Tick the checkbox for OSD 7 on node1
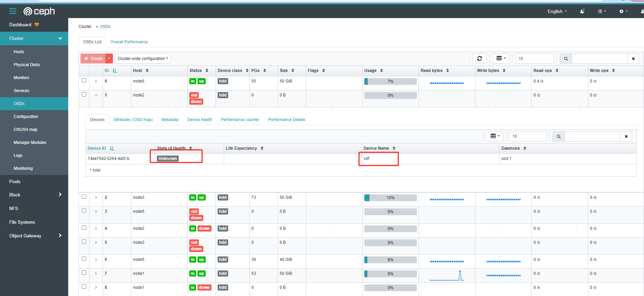 tap(84, 273)
